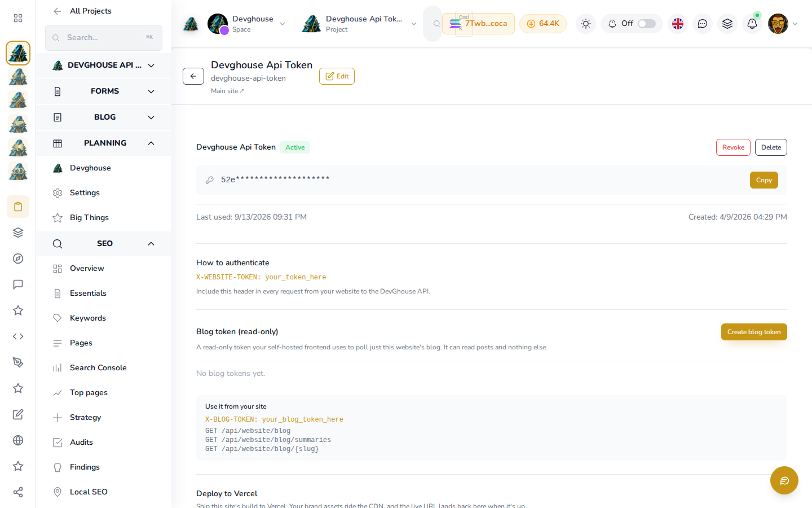Open the messages bubble icon in the top bar

click(703, 24)
